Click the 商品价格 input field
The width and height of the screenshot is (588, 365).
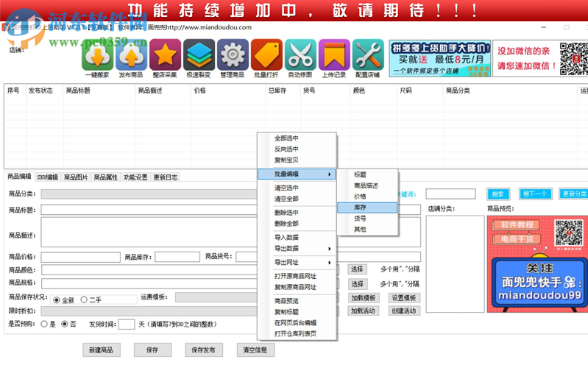(81, 257)
